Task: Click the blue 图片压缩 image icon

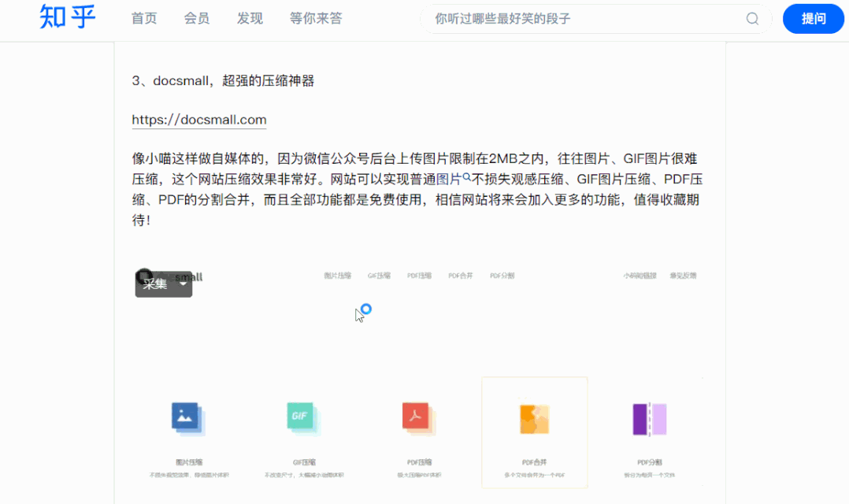Action: tap(188, 418)
